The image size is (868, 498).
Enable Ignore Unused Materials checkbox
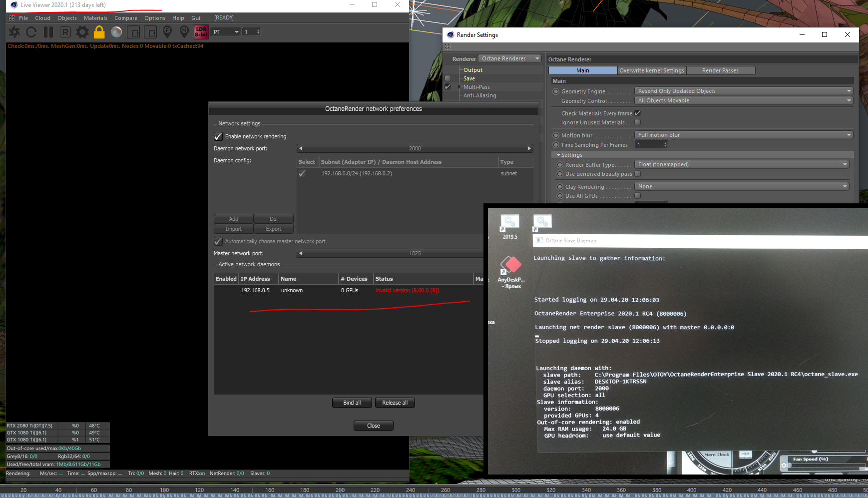(x=638, y=122)
